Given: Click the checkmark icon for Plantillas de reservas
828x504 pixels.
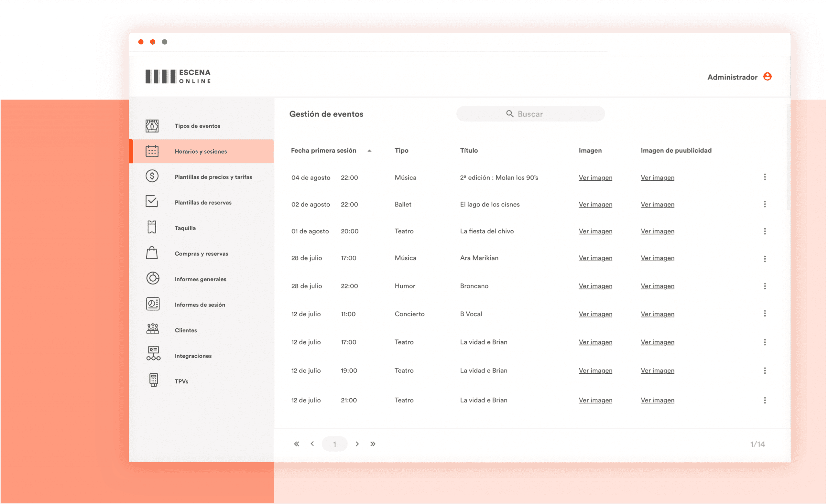Looking at the screenshot, I should [152, 201].
